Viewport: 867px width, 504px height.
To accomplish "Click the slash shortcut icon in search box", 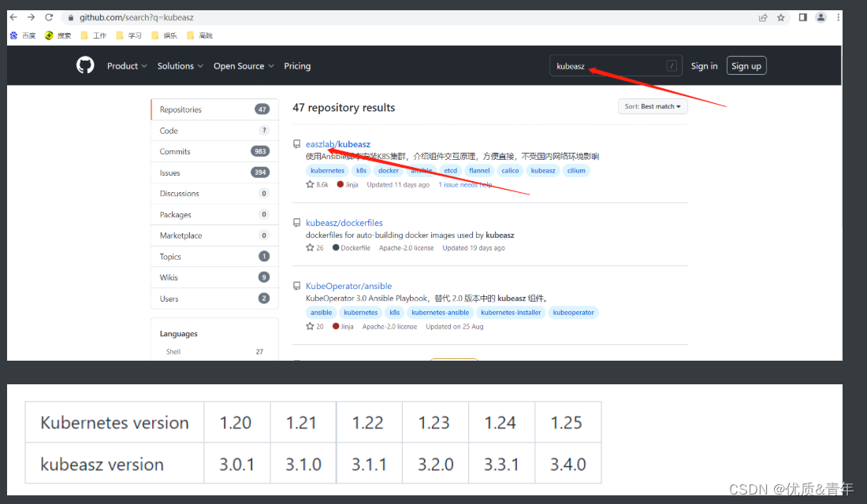I will tap(672, 66).
